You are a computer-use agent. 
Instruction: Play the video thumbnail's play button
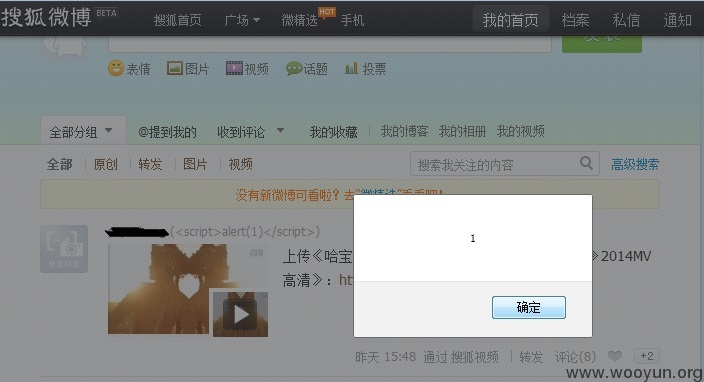240,314
